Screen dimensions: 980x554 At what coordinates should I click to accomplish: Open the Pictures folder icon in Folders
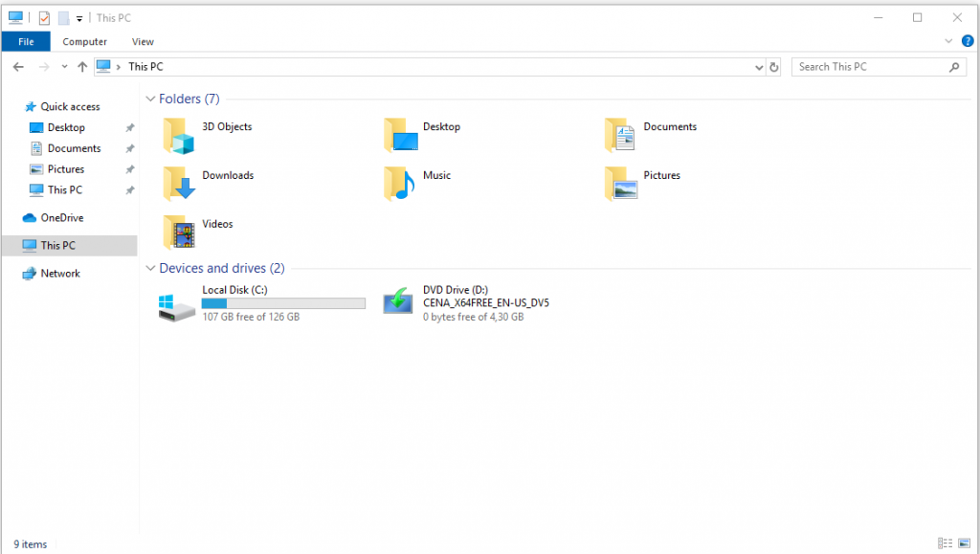tap(620, 185)
